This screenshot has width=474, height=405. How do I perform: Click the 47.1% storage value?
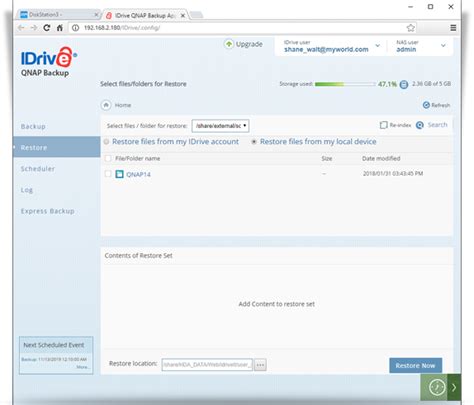(387, 84)
